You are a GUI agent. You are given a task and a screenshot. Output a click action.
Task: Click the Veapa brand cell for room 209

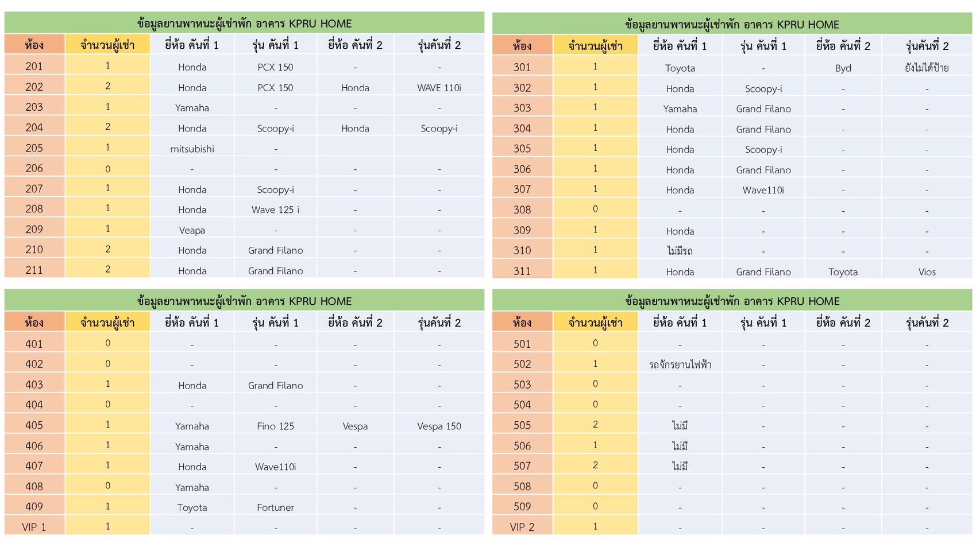point(192,230)
